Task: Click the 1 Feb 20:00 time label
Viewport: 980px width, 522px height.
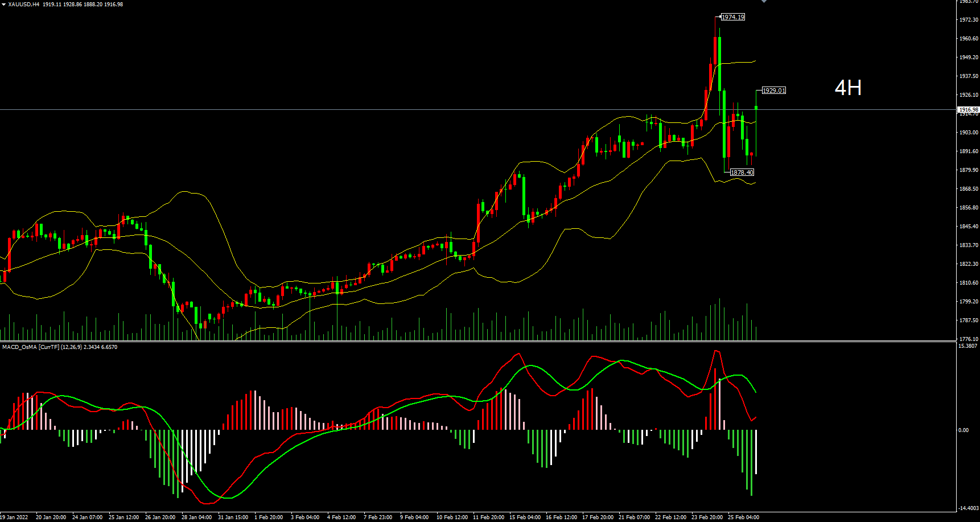Action: (269, 517)
